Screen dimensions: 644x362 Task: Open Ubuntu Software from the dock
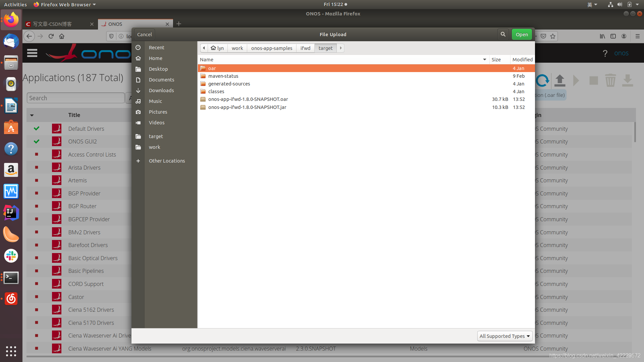pyautogui.click(x=11, y=127)
